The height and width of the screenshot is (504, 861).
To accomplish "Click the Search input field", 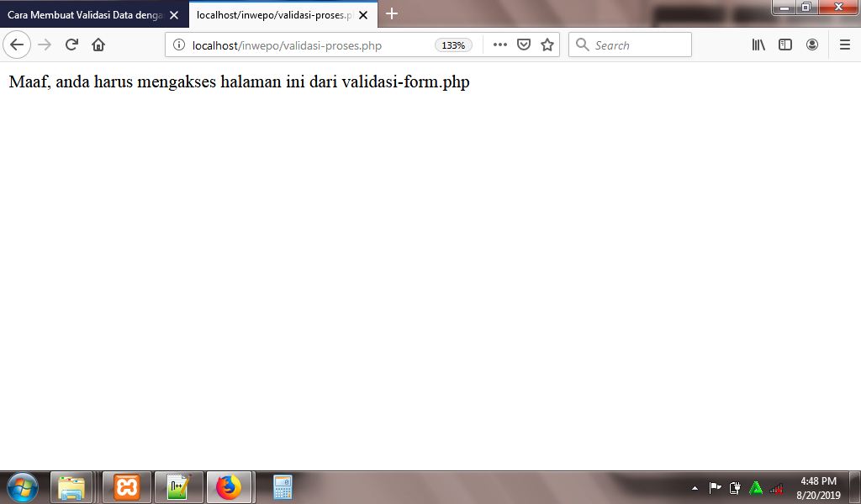I will pyautogui.click(x=630, y=45).
